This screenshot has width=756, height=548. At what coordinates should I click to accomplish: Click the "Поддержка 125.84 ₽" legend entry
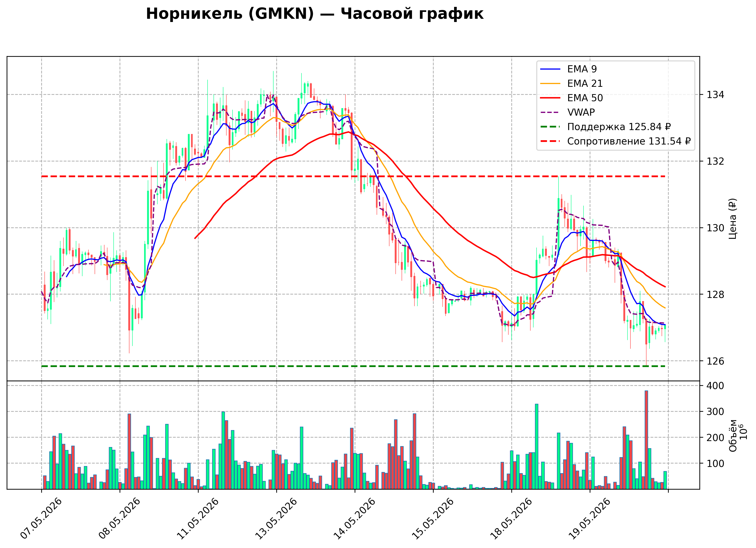click(x=606, y=127)
